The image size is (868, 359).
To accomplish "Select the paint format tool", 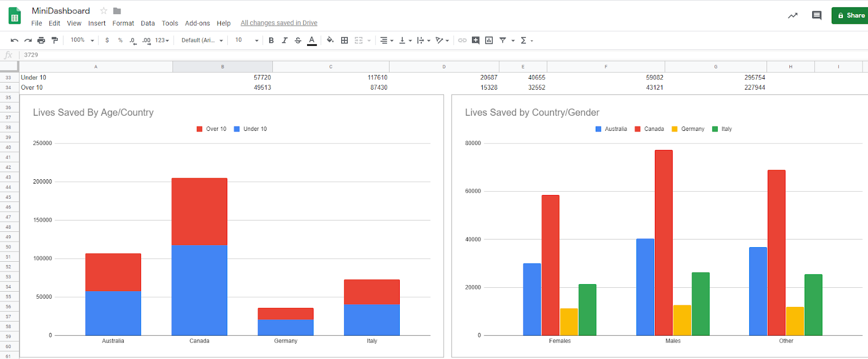I will point(54,40).
